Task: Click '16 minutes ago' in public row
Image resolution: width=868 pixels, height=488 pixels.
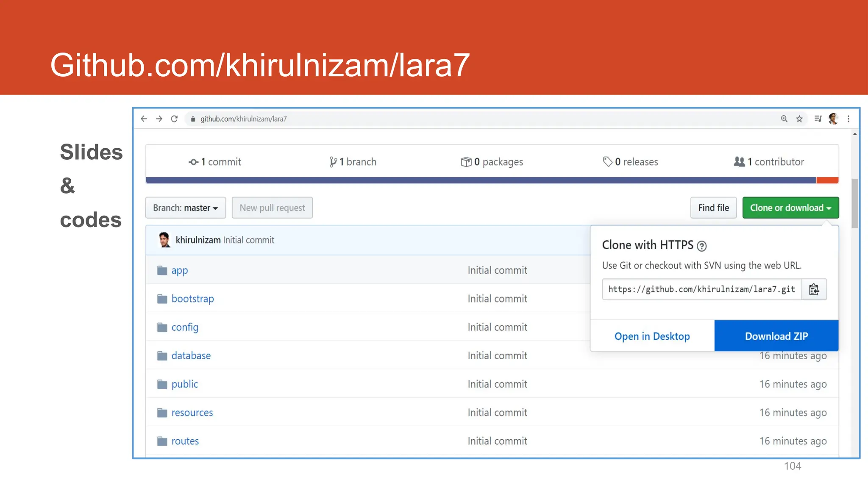Action: coord(793,384)
